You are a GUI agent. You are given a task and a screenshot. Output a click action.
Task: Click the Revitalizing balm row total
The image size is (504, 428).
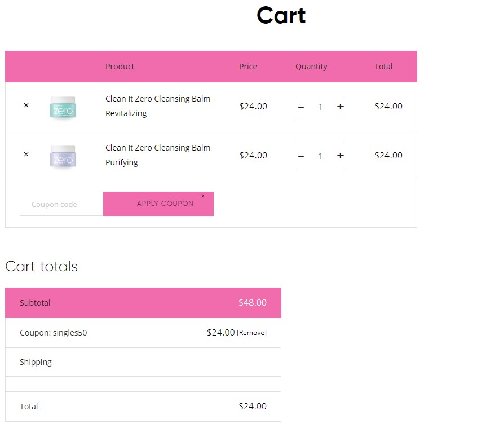coord(388,107)
